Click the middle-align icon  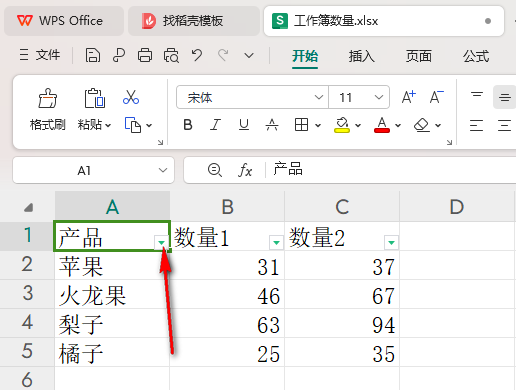click(x=504, y=97)
